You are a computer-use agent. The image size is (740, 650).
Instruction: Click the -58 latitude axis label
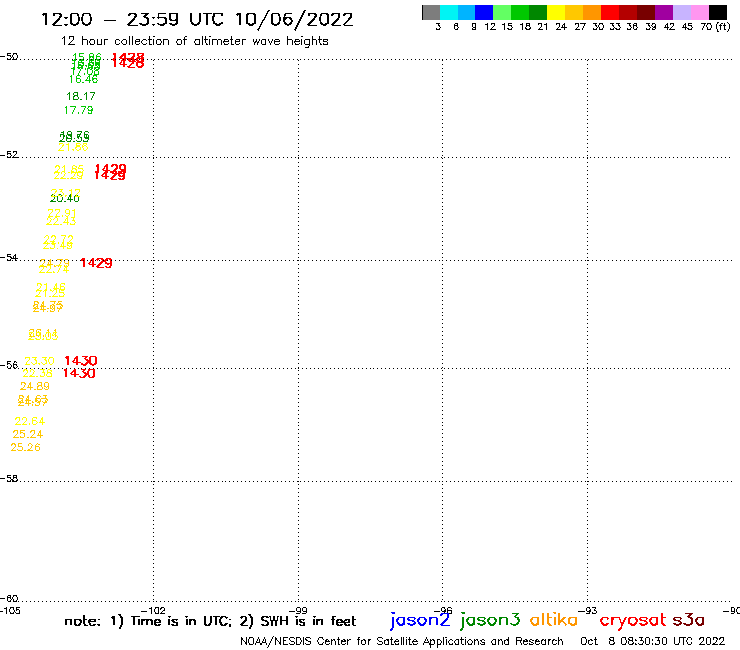(x=9, y=479)
